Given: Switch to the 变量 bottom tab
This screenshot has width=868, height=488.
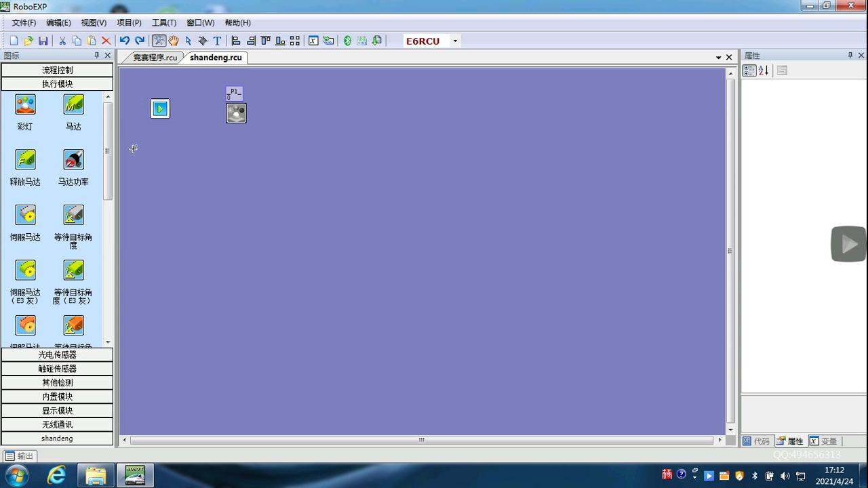Looking at the screenshot, I should [x=823, y=441].
